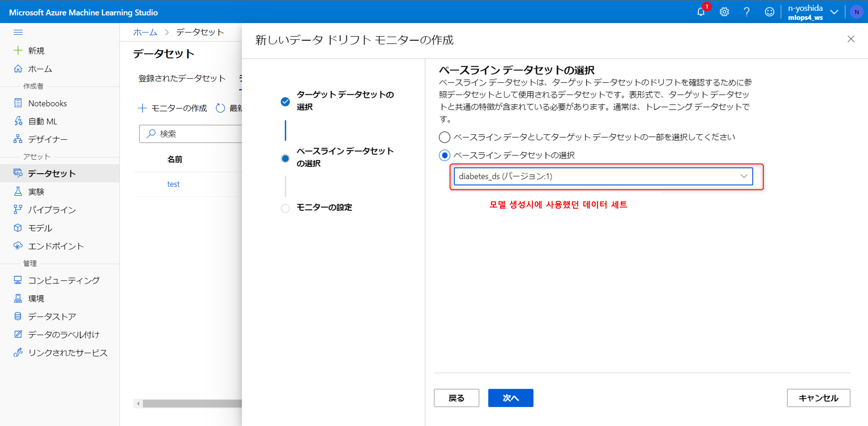868x426 pixels.
Task: Collapse sidebar using hamburger menu icon
Action: point(18,32)
